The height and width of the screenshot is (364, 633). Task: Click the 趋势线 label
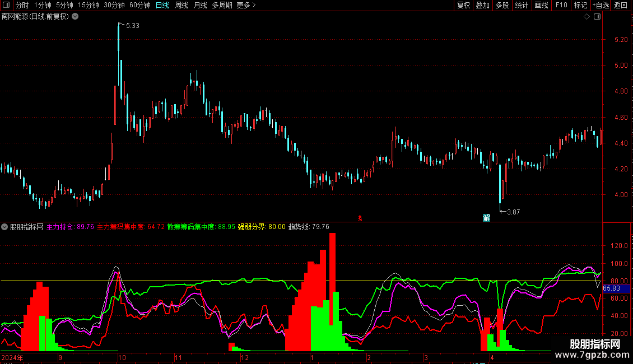click(309, 227)
